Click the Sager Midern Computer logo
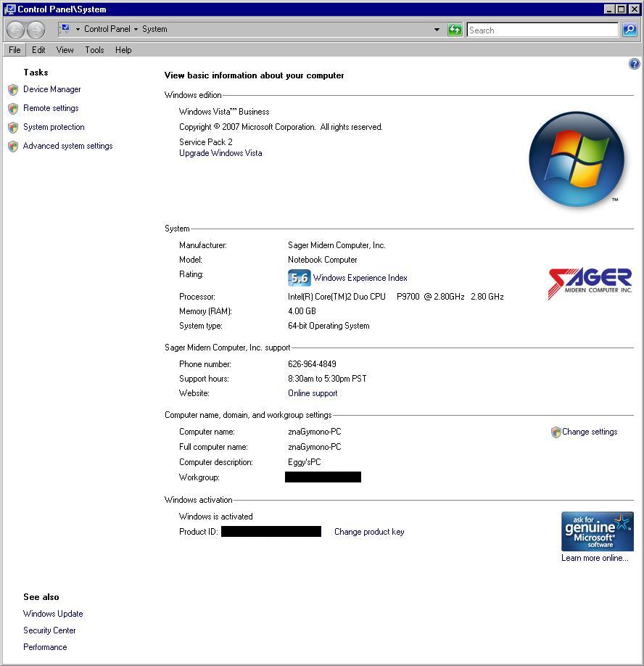The width and height of the screenshot is (644, 666). coord(590,284)
